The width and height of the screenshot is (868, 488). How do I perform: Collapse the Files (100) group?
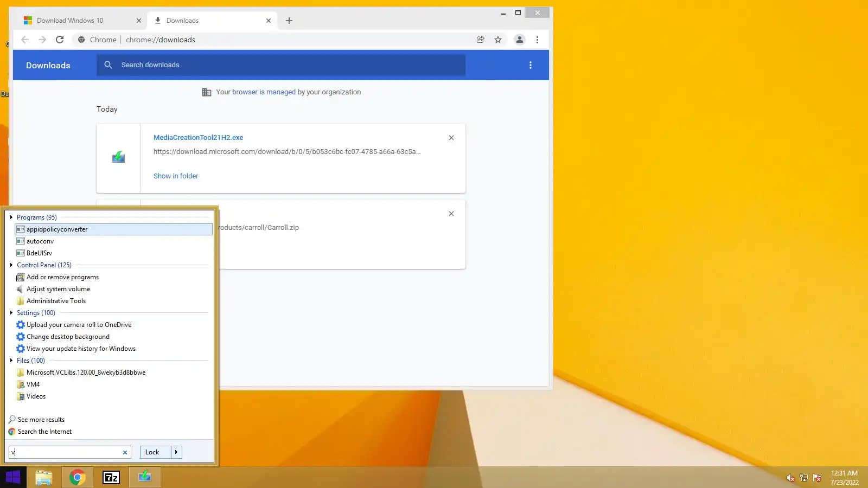tap(11, 361)
